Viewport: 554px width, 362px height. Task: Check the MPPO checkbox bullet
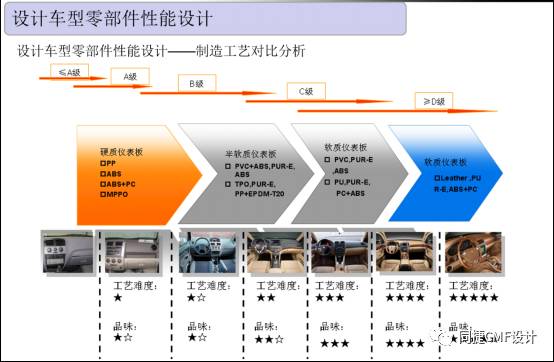(x=103, y=194)
